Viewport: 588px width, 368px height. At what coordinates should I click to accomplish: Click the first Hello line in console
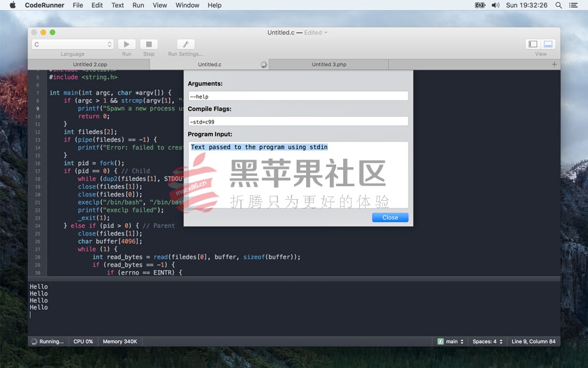click(38, 287)
